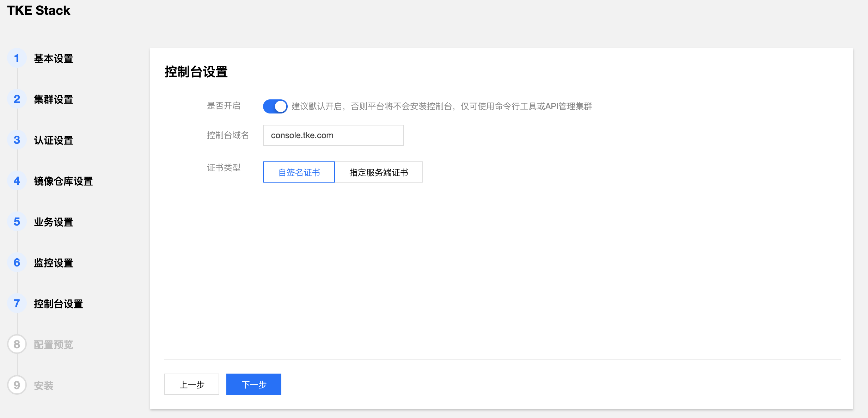Click step 3 number circle
This screenshot has height=418, width=868.
point(17,140)
